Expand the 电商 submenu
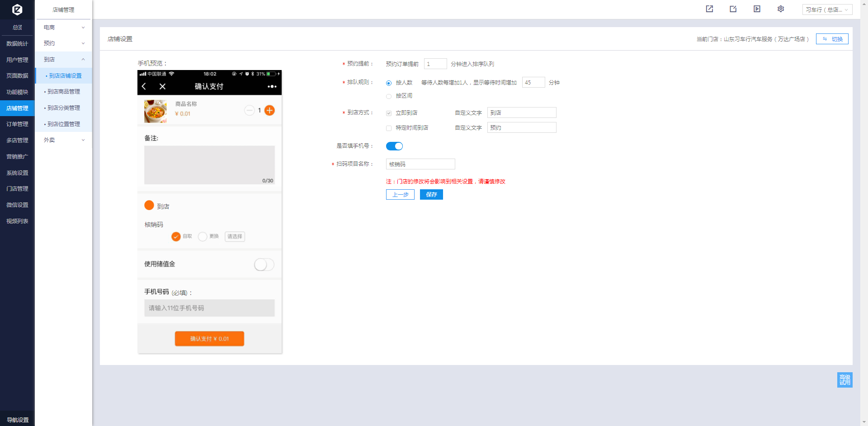868x426 pixels. [x=64, y=28]
